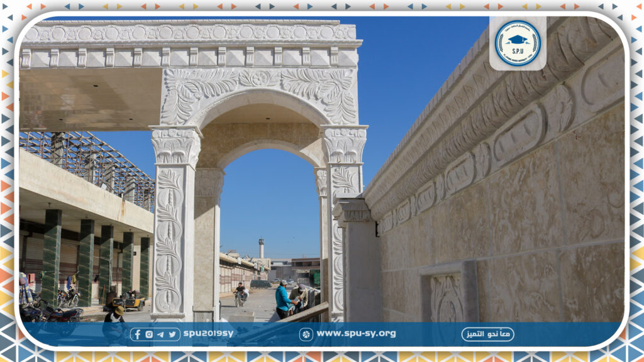
Task: Click the globe icon beside the website address
Action: 306,334
